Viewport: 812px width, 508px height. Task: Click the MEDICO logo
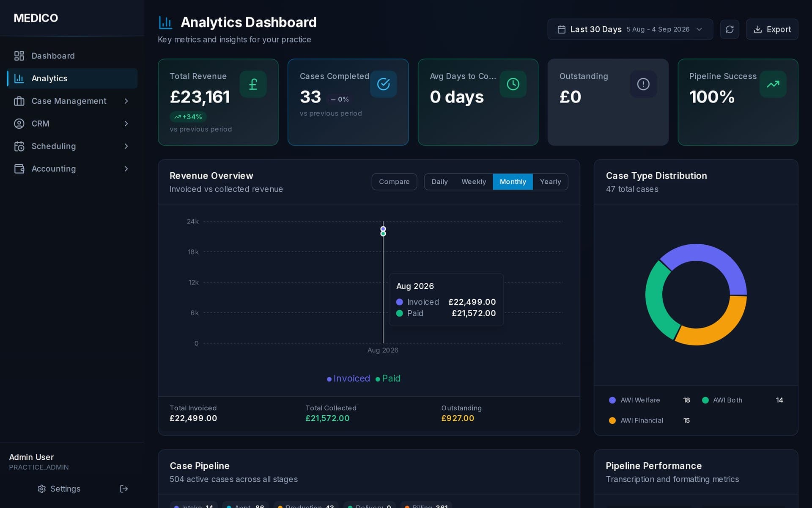coord(36,18)
